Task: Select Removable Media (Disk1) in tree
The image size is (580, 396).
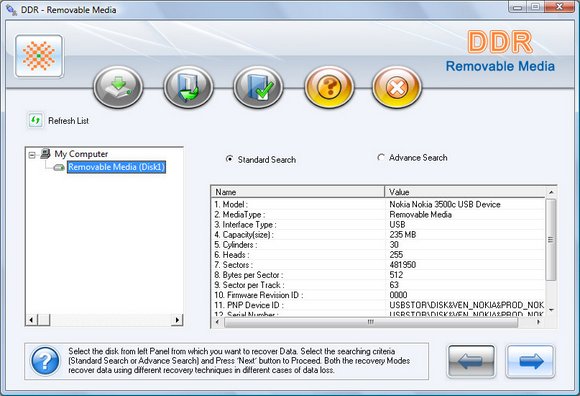Action: (x=116, y=167)
